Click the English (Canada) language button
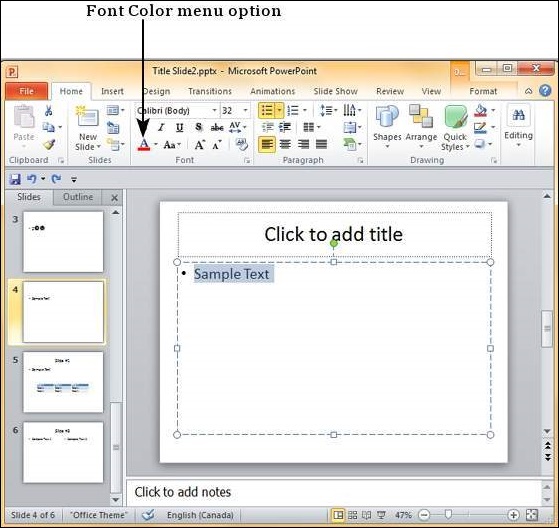 (x=200, y=515)
